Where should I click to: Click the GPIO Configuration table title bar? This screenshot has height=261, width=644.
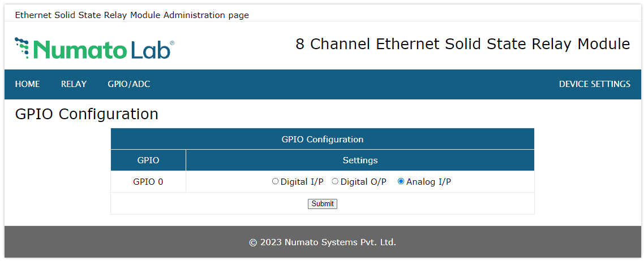[322, 139]
